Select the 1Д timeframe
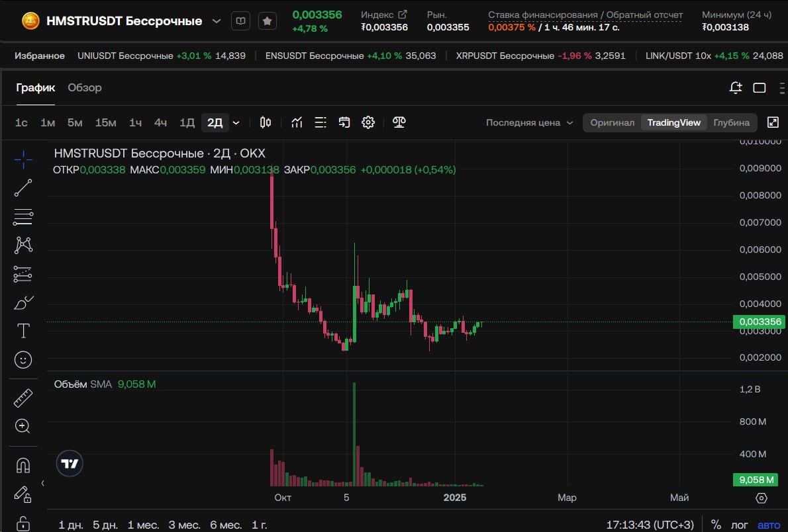The width and height of the screenshot is (788, 532). pyautogui.click(x=187, y=122)
